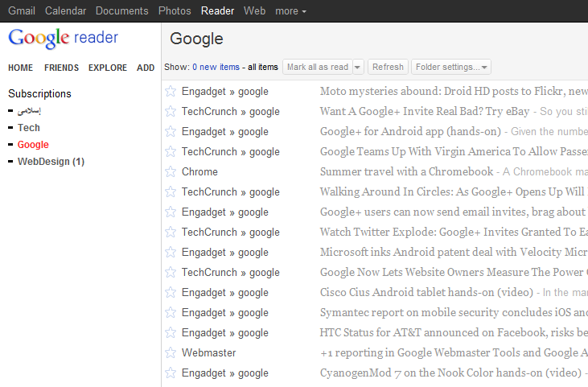Star the Google+ users email invites article
This screenshot has width=588, height=387.
[x=171, y=212]
